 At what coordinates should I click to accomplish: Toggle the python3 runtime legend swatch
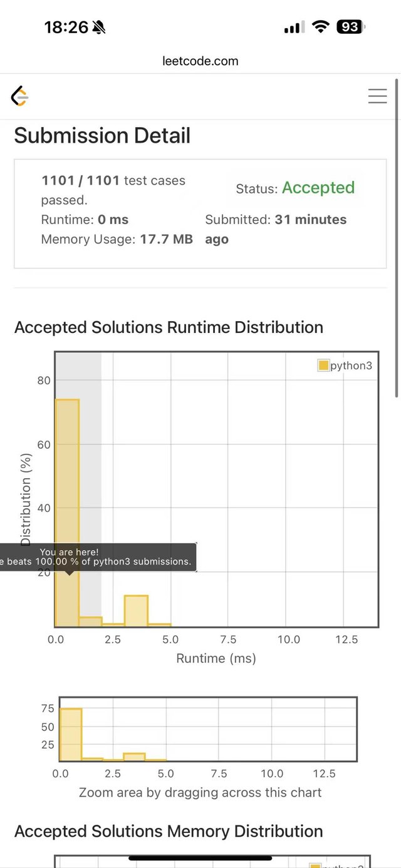click(323, 365)
